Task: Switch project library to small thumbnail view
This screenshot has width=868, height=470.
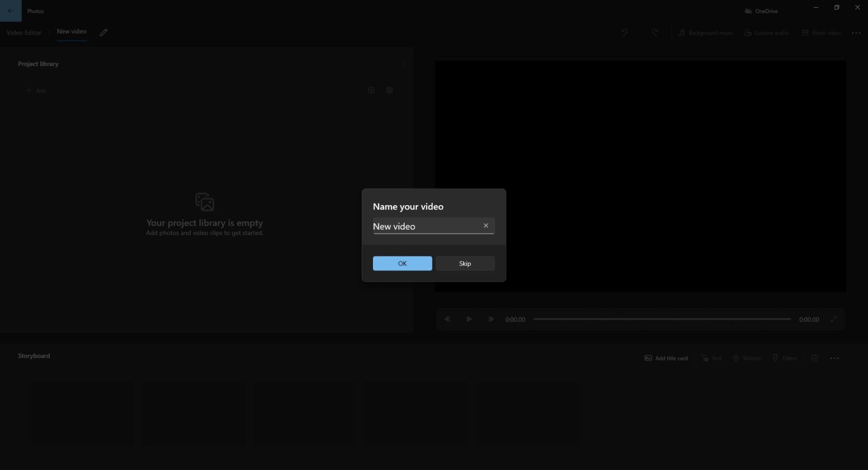Action: click(371, 90)
